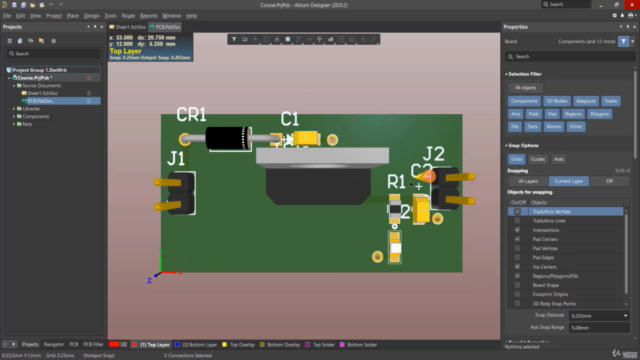
Task: Click the compile icon in Projects panel toolbar
Action: 20,41
